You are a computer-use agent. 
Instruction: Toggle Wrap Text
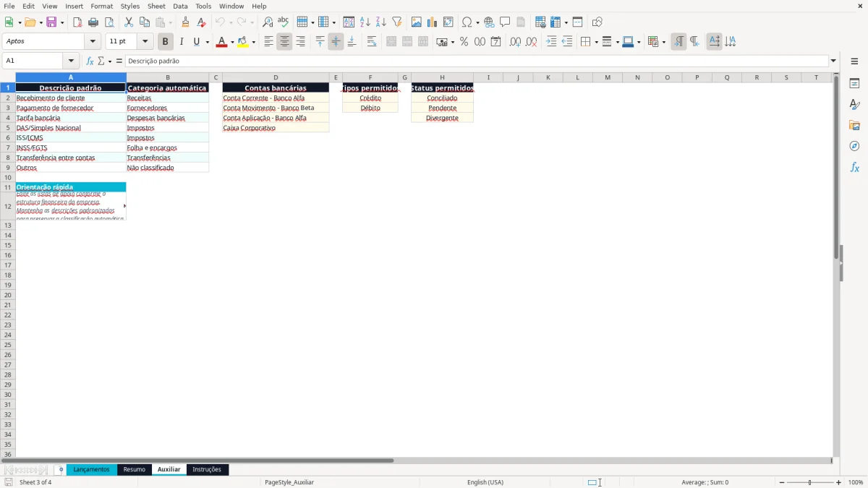point(372,42)
